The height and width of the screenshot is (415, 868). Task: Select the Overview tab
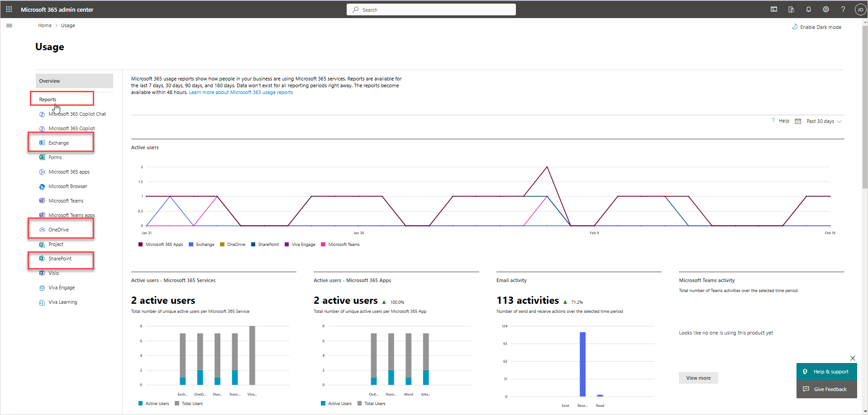click(x=74, y=81)
